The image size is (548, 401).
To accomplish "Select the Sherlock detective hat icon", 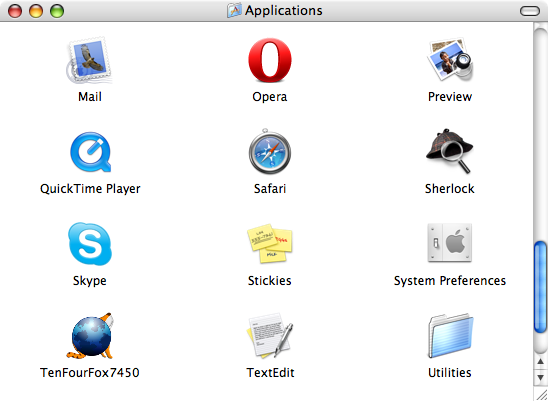I will pyautogui.click(x=449, y=151).
